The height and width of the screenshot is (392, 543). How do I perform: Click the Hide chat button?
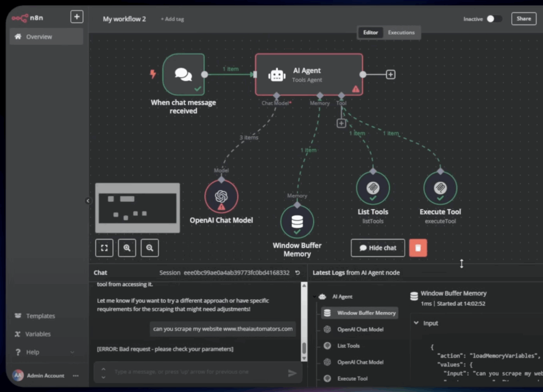click(378, 248)
